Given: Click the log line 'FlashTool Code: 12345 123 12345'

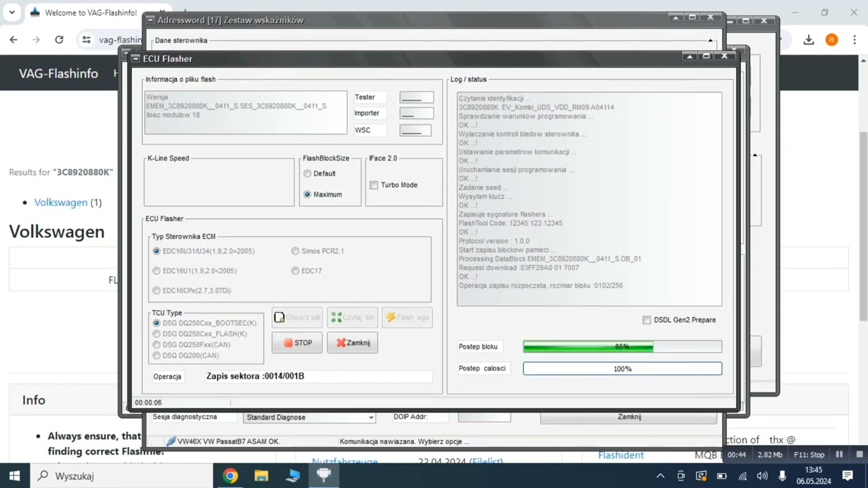Looking at the screenshot, I should [511, 223].
